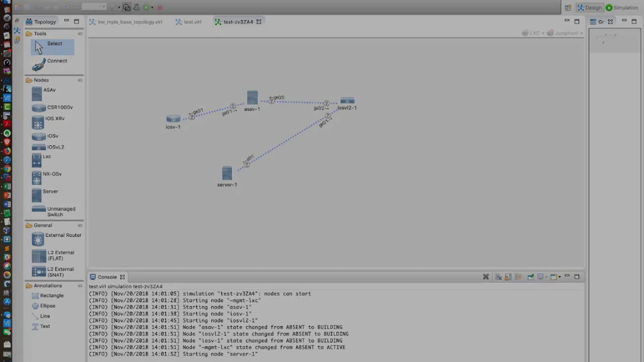Select the Text annotation tool
Screen dimensions: 644x362
(x=41, y=326)
